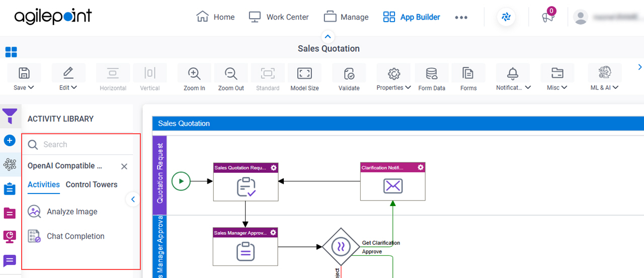Switch to the Control Towers tab
The image size is (644, 278).
(92, 184)
